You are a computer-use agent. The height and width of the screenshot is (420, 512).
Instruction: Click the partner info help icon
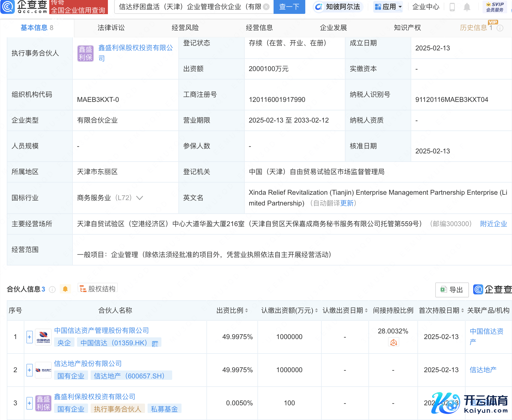pyautogui.click(x=52, y=289)
